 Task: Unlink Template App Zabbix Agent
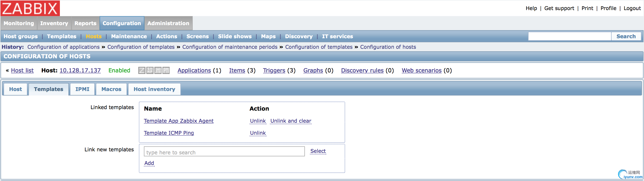coord(258,121)
